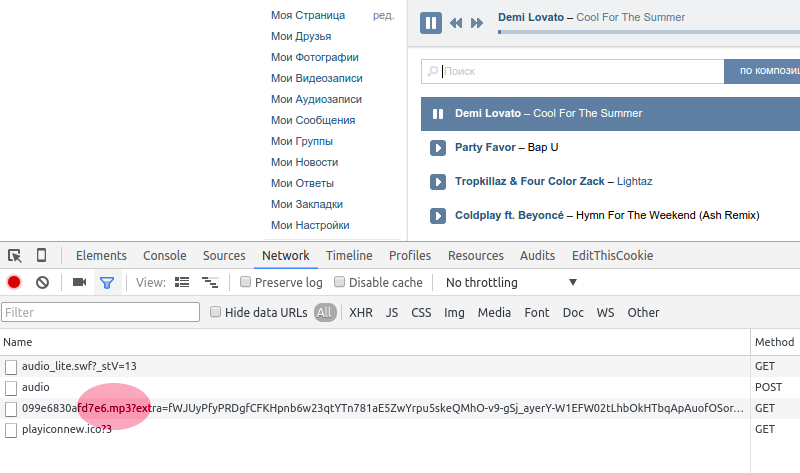Check Hide data URLs
The image size is (800, 473).
pyautogui.click(x=215, y=312)
